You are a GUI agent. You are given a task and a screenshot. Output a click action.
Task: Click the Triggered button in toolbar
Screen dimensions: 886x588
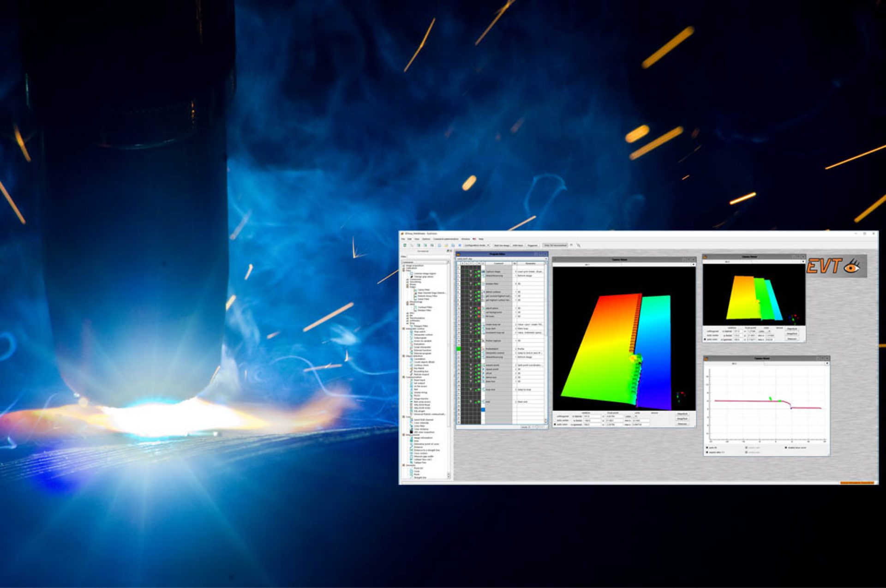point(533,246)
